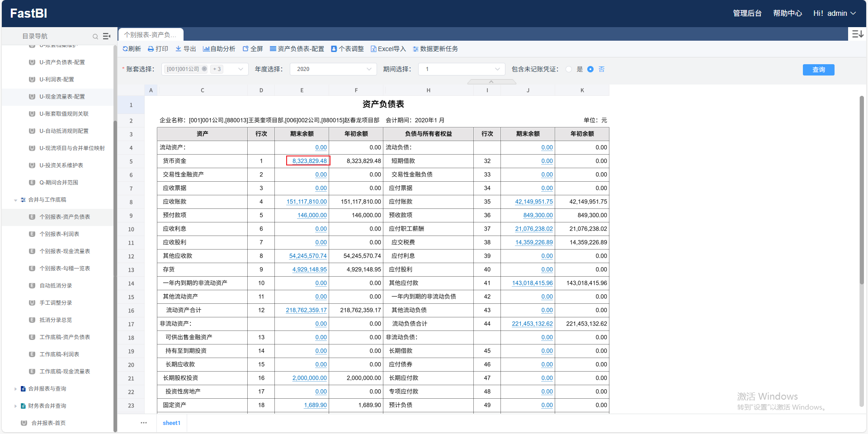
Task: Open self-service analysis (自助分析) chart icon
Action: (206, 49)
